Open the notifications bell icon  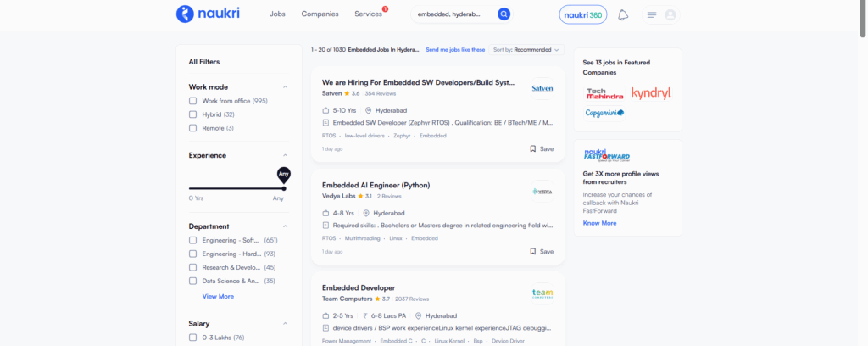click(623, 14)
